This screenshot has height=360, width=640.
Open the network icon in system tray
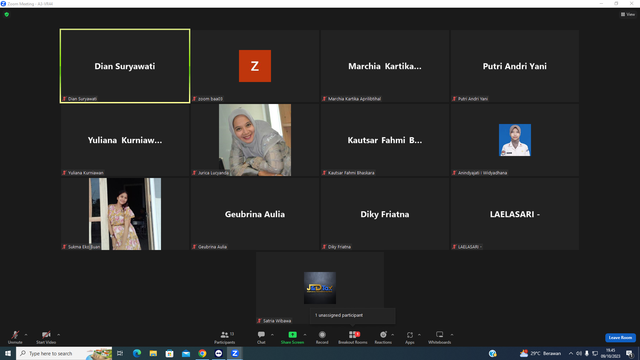coord(595,353)
